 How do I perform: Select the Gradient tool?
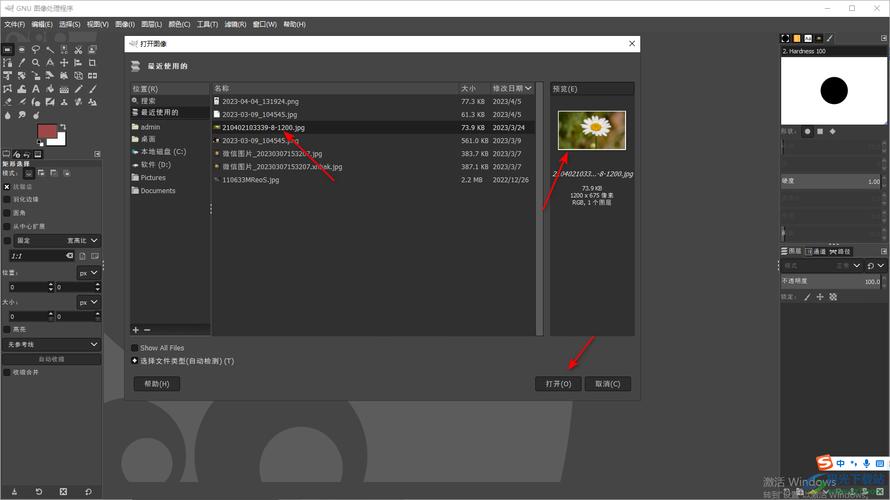point(64,89)
